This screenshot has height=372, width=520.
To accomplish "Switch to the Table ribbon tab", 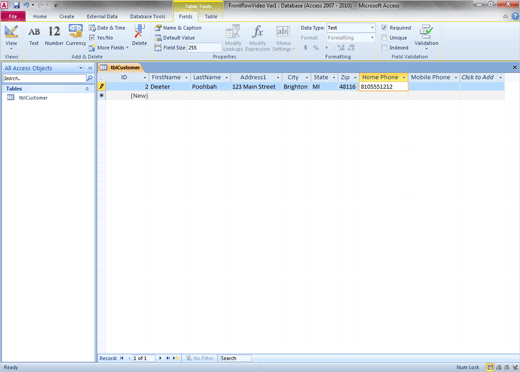I will click(x=211, y=16).
